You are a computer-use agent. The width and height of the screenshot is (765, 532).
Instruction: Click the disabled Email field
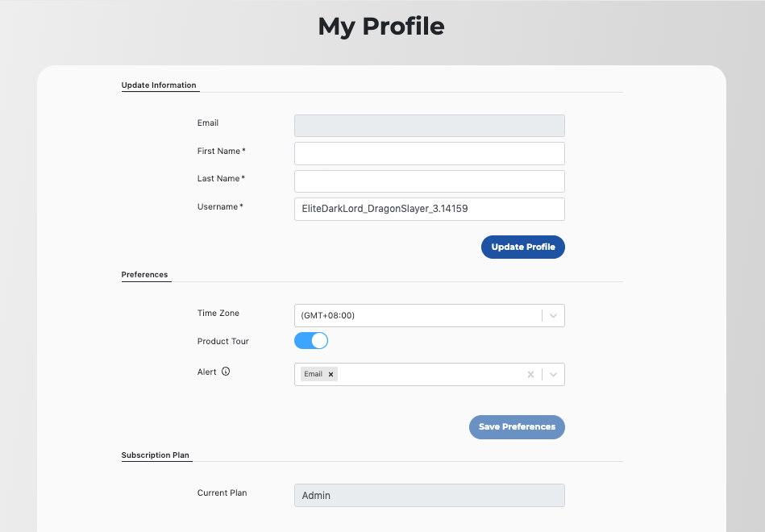(x=429, y=125)
